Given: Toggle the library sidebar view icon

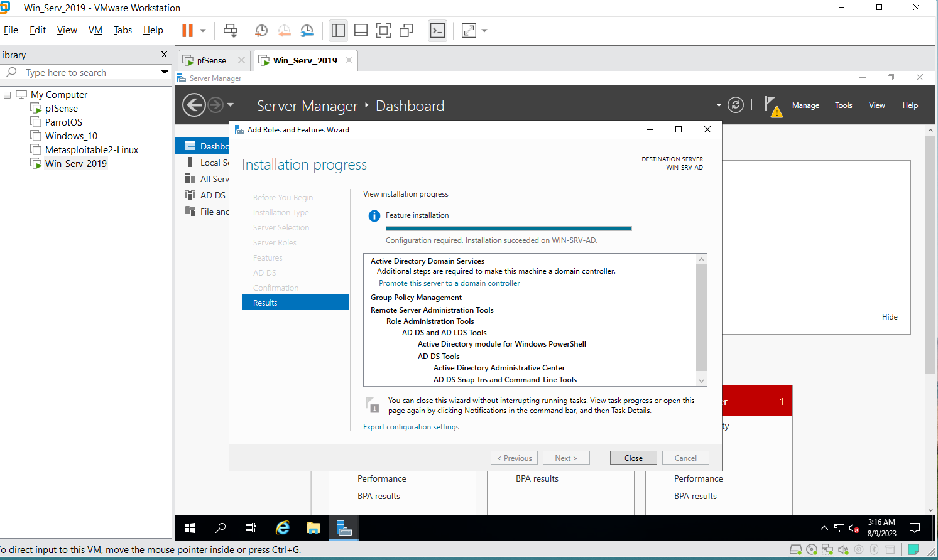Looking at the screenshot, I should coord(338,30).
